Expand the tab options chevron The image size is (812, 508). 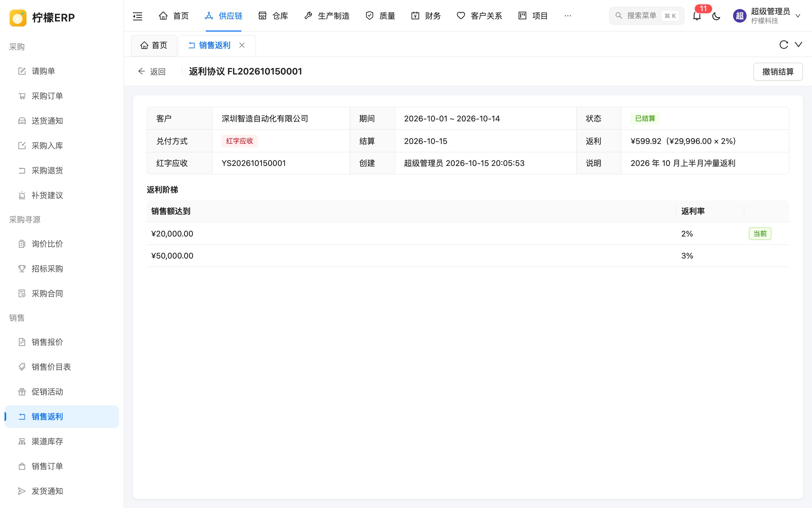click(x=798, y=45)
